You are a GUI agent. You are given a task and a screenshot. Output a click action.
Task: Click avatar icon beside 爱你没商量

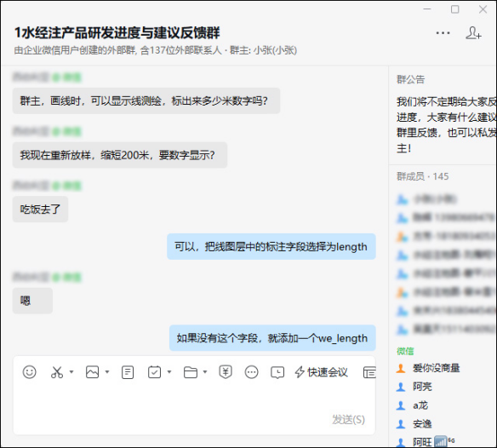(401, 368)
